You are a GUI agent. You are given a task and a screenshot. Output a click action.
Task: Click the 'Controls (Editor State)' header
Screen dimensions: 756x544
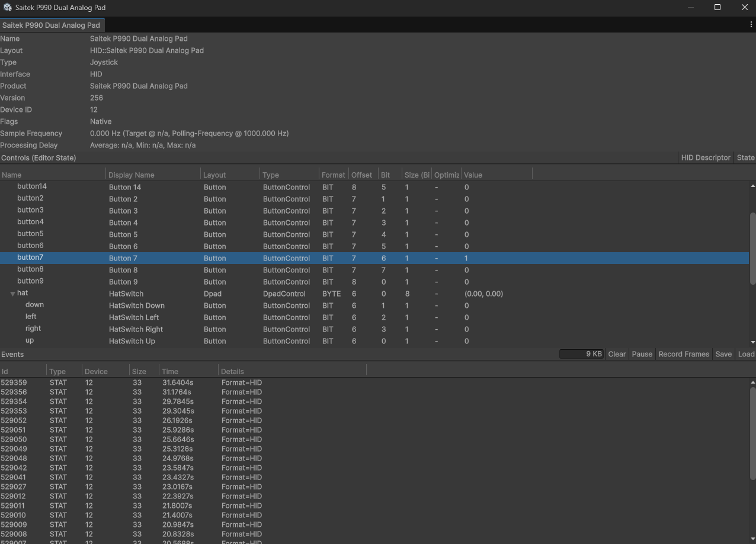coord(39,157)
